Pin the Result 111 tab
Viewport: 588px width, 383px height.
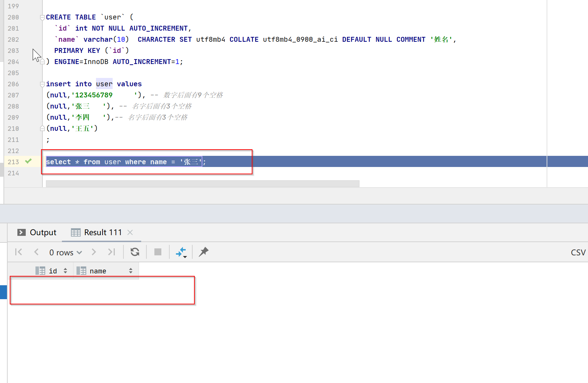(x=203, y=252)
